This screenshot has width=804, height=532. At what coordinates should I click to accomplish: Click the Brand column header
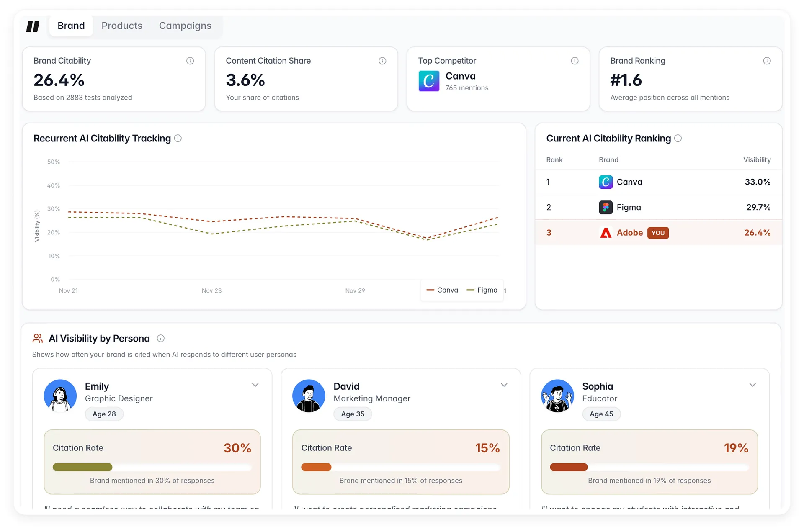point(608,160)
